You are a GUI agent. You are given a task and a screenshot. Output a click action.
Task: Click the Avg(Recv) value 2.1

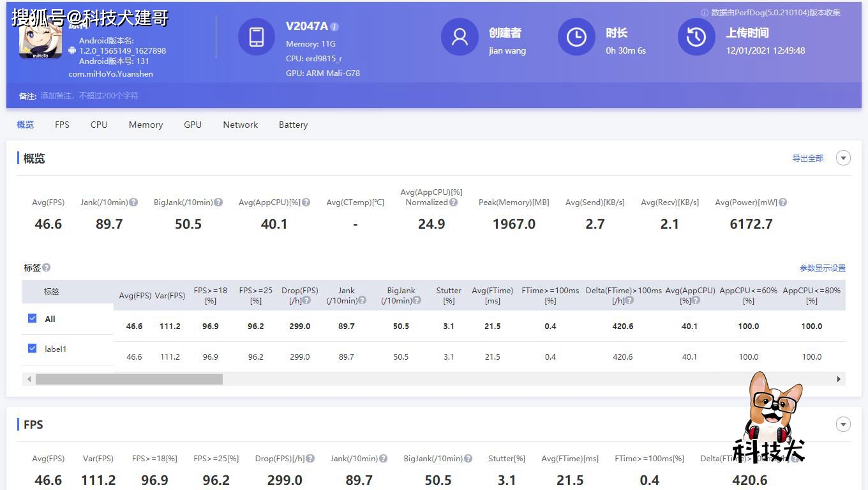670,224
